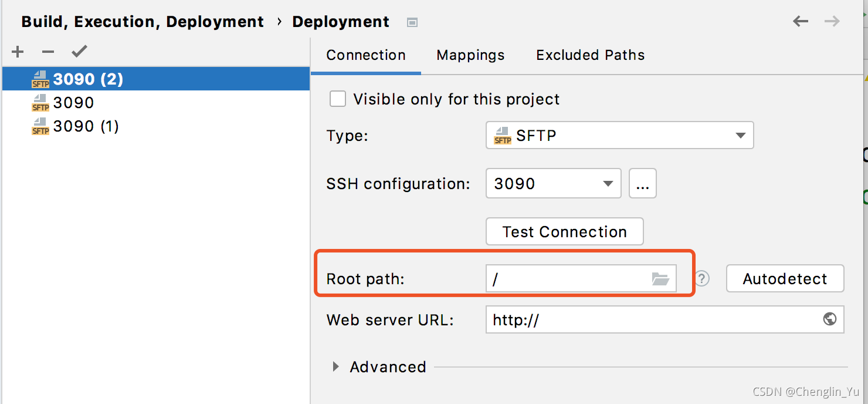The height and width of the screenshot is (404, 868).
Task: Click Build, Execution, Deployment breadcrumb
Action: [143, 22]
